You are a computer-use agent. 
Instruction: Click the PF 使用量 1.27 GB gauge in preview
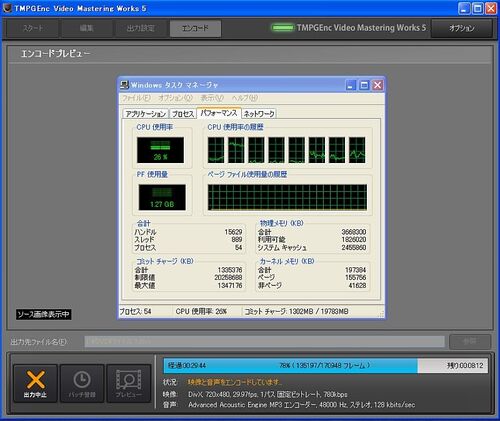[162, 197]
